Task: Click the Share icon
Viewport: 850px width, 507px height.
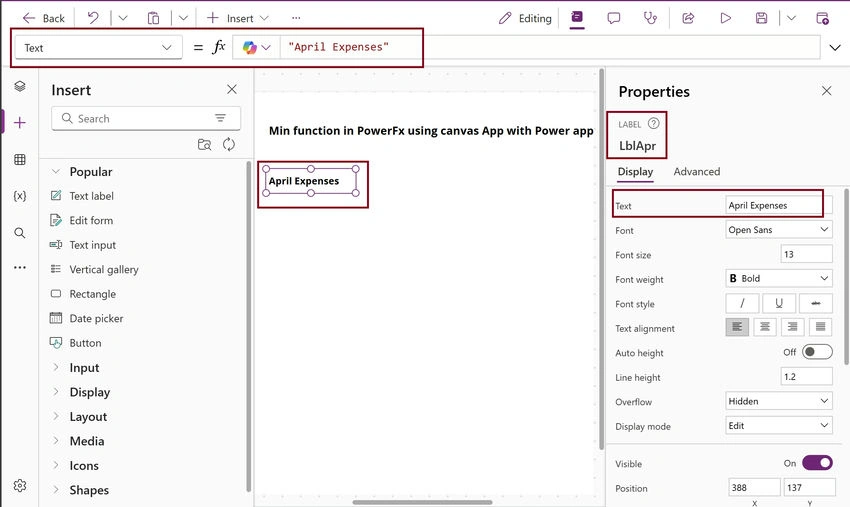Action: click(x=688, y=18)
